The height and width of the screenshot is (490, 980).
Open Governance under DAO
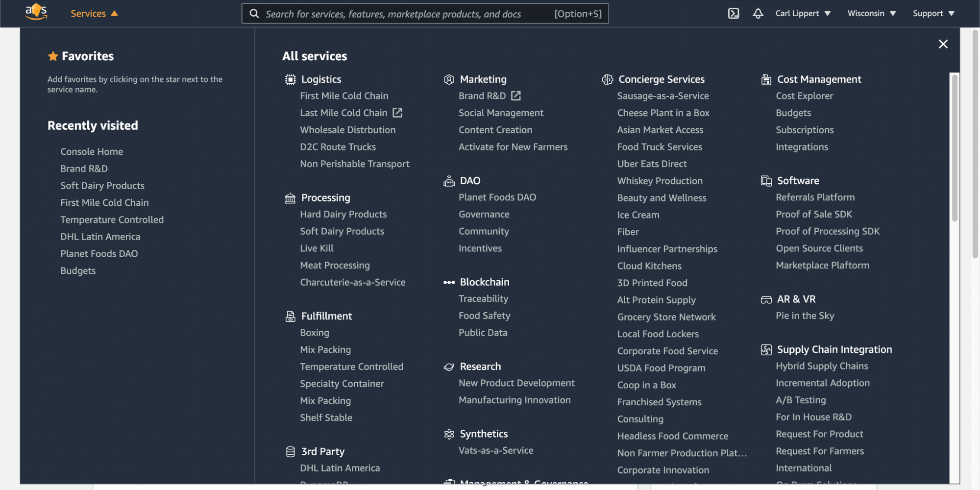point(484,214)
